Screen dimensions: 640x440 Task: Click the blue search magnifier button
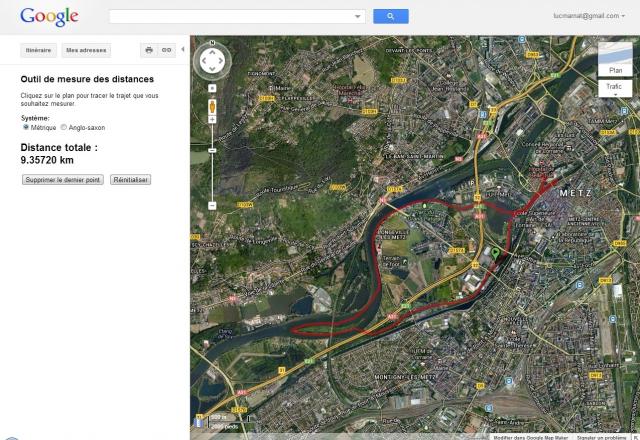(391, 16)
